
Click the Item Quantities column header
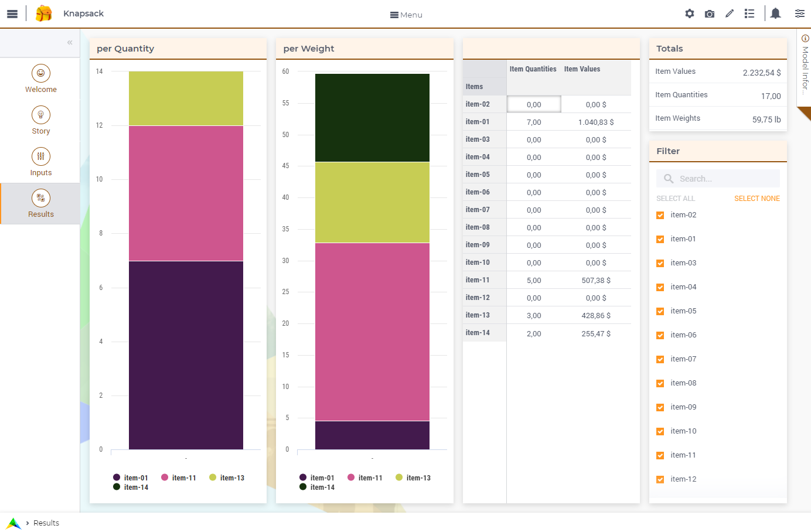point(533,69)
